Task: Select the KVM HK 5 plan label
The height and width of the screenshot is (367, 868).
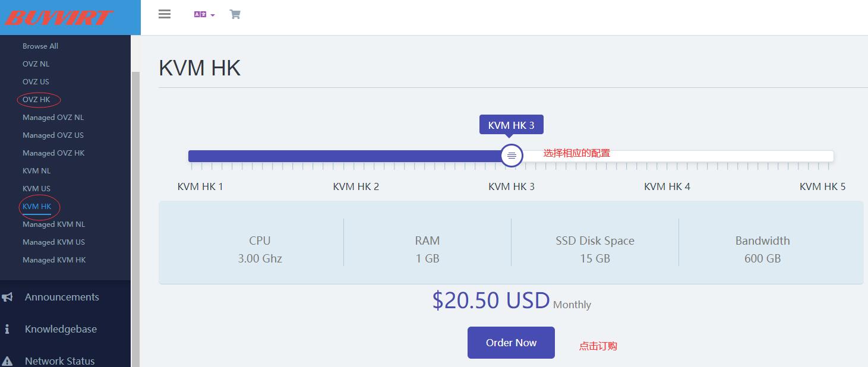Action: (822, 186)
